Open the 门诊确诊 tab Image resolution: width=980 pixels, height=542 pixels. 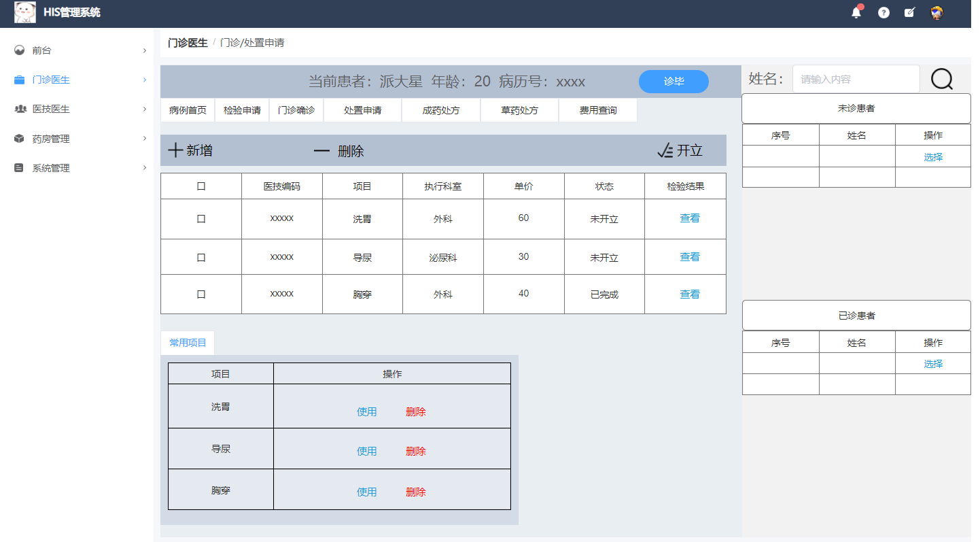[x=296, y=110]
